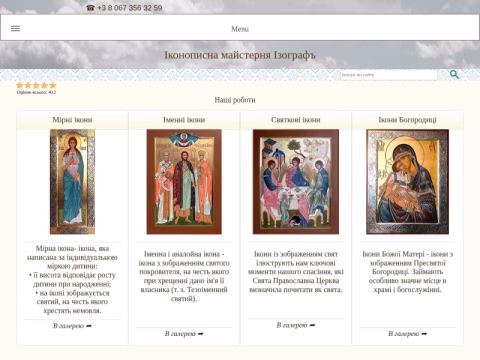Viewport: 480px width, 360px height.
Task: Go to gallery under Святкові ікони
Action: 296,325
